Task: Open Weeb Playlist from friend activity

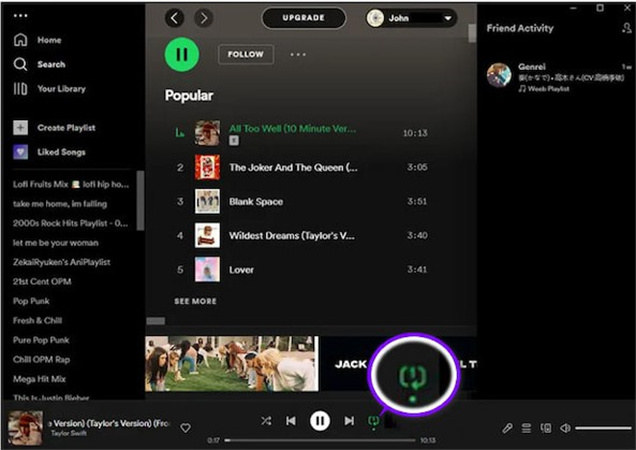Action: tap(544, 88)
